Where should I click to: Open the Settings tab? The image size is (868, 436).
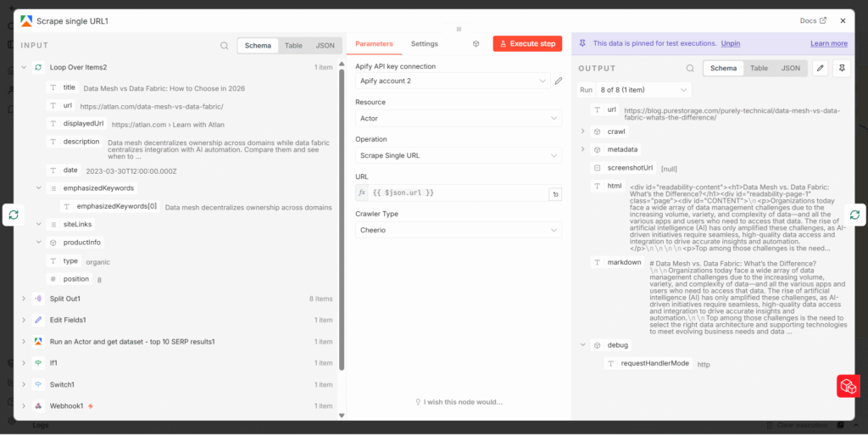coord(425,44)
